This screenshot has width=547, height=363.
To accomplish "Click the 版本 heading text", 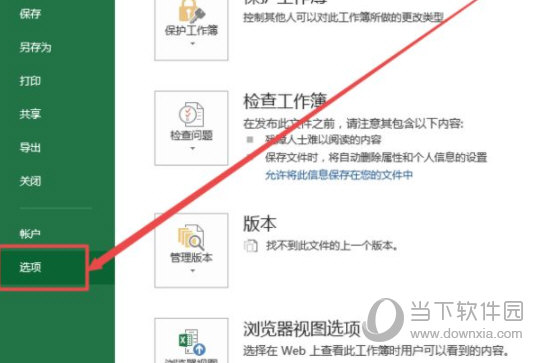I will click(260, 224).
